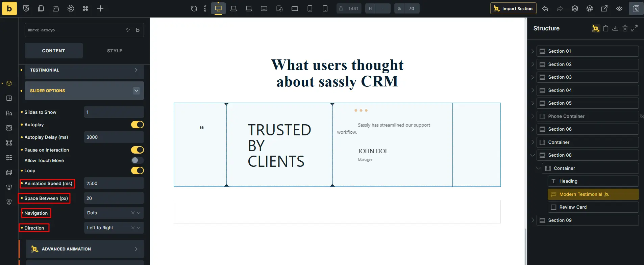Viewport: 644px width, 265px height.
Task: Click the canvas vertical scrollbar
Action: click(525, 246)
